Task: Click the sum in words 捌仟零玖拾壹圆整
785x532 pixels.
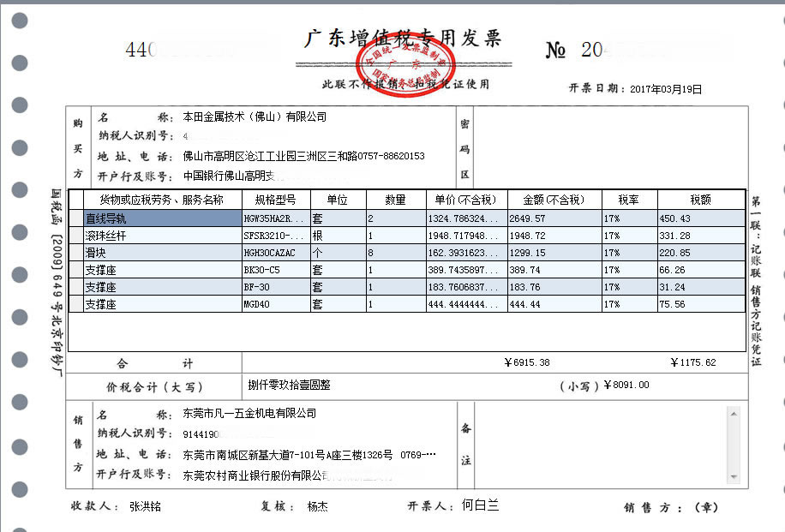Action: (290, 385)
